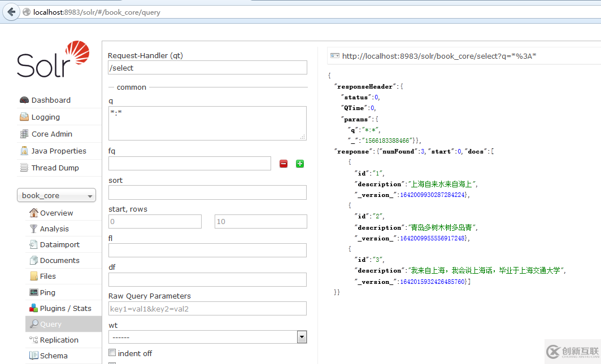Open the Replication link
Image resolution: width=601 pixels, height=364 pixels.
(x=59, y=340)
